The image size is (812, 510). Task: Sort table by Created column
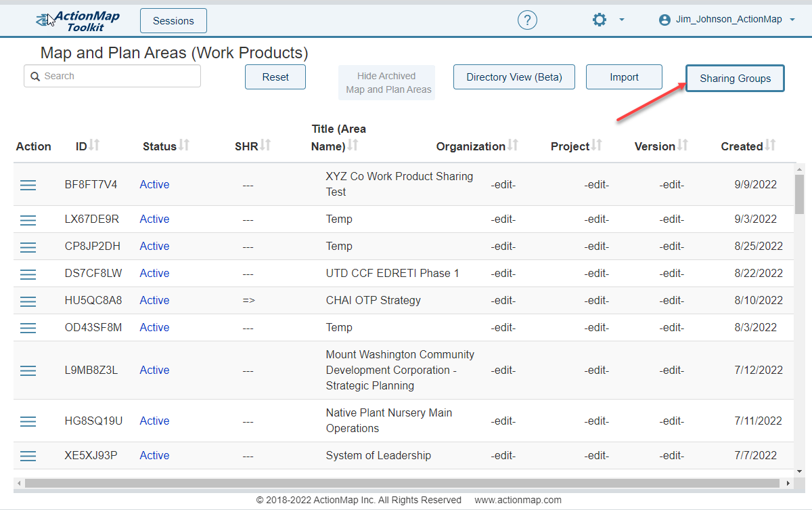770,145
